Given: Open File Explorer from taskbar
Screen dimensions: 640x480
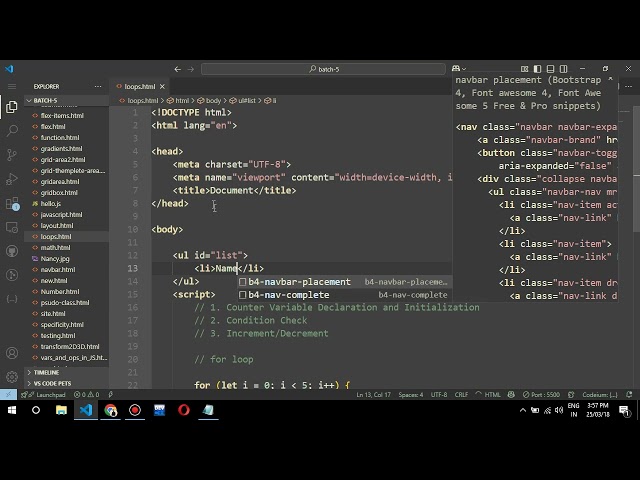Looking at the screenshot, I should pos(61,410).
